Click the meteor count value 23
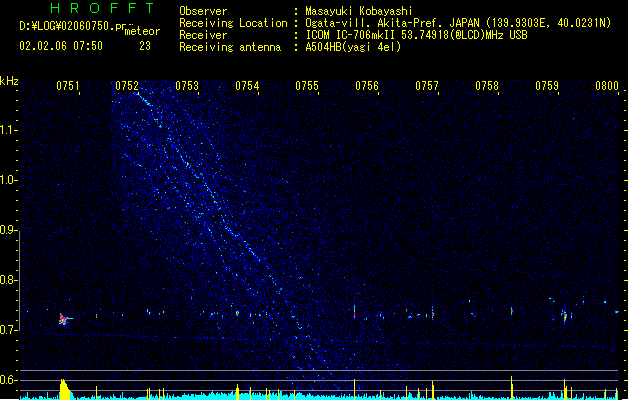629x400 pixels. 145,46
